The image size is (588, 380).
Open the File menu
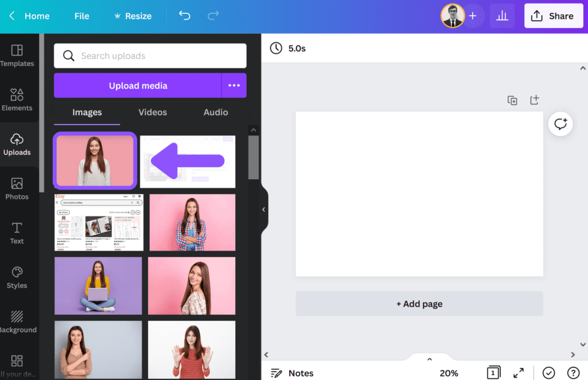click(82, 16)
